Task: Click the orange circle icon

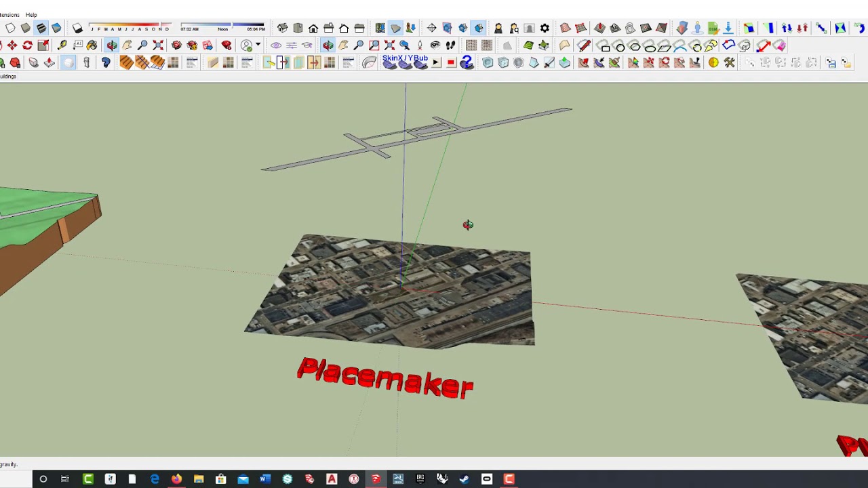Action: point(713,62)
